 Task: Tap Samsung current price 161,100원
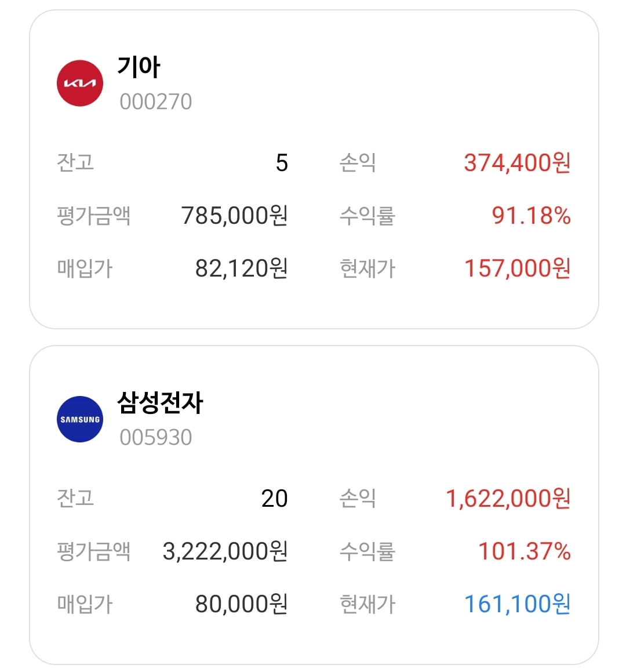tap(517, 604)
